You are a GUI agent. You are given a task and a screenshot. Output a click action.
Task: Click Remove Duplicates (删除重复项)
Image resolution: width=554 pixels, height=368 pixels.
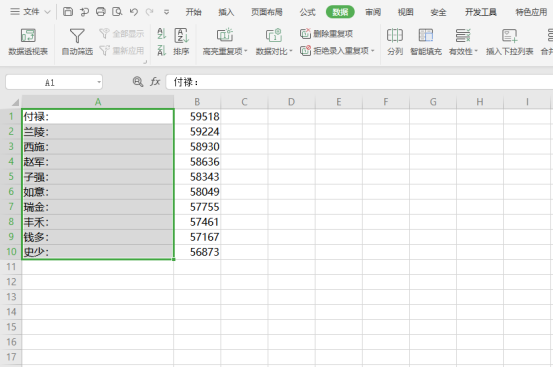[326, 34]
